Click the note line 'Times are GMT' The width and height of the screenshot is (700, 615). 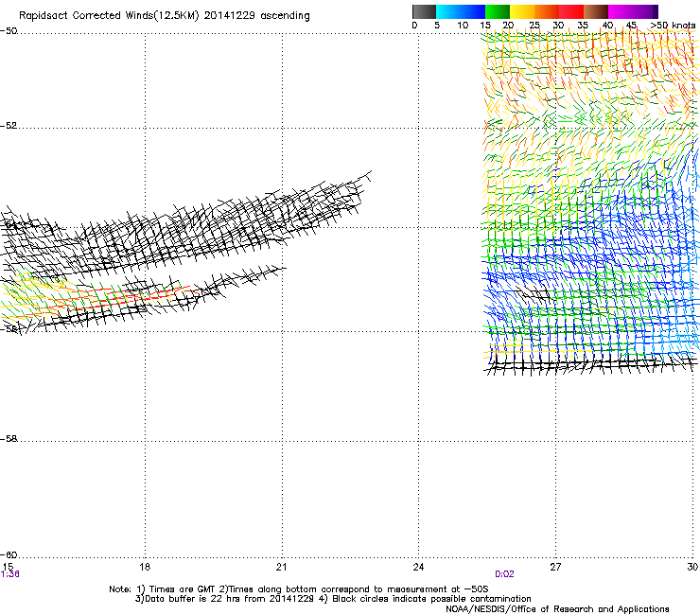pyautogui.click(x=183, y=589)
